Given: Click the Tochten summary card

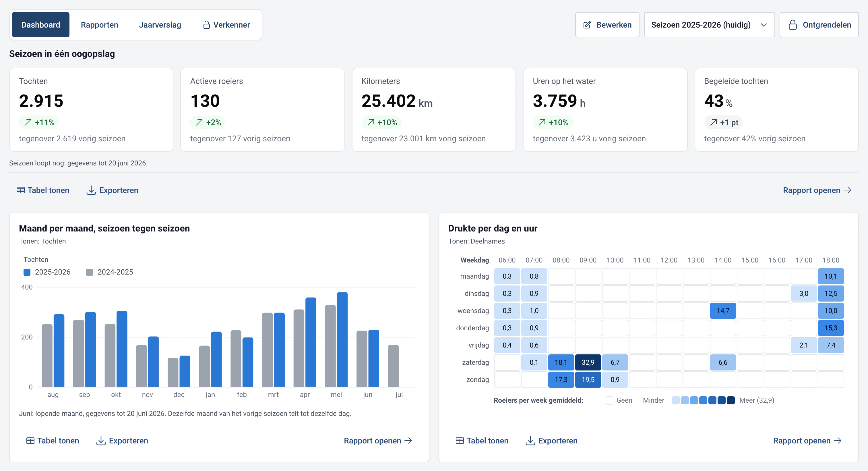Looking at the screenshot, I should click(91, 110).
